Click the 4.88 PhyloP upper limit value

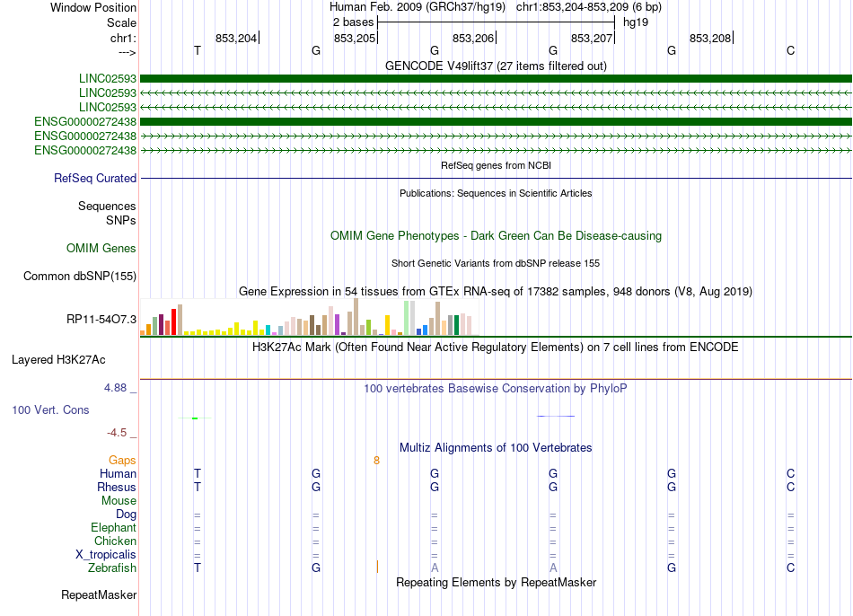pos(115,388)
